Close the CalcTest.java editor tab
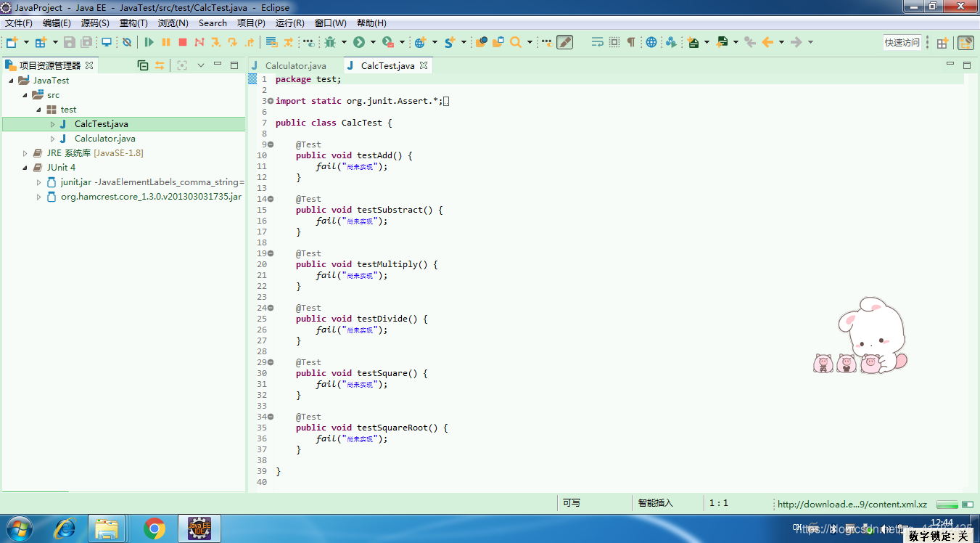Viewport: 980px width, 543px height. (424, 65)
